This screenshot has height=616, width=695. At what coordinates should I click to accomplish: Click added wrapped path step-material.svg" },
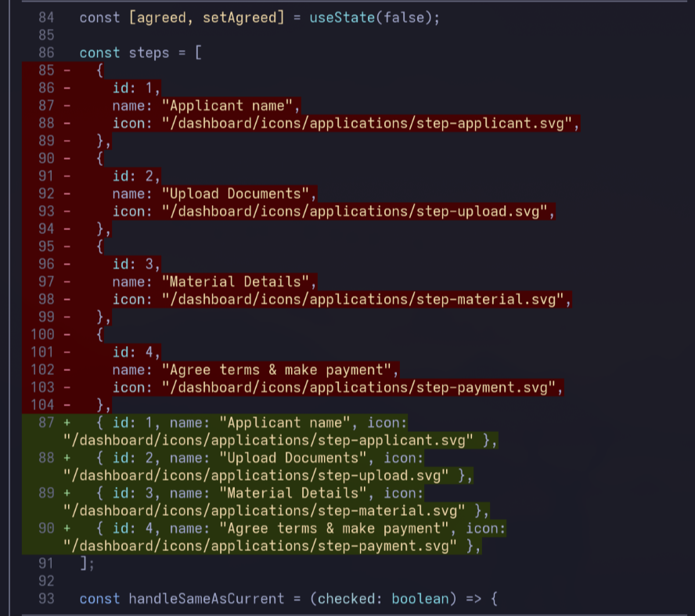(276, 511)
